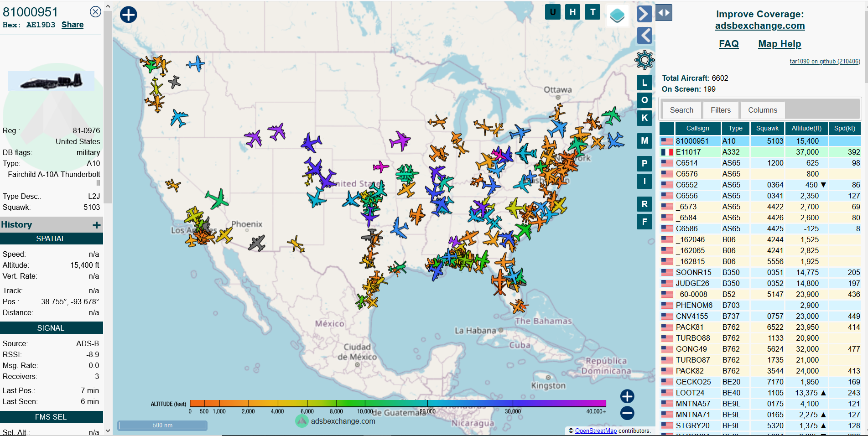Switch to the Search tab
This screenshot has width=868, height=436.
point(681,110)
